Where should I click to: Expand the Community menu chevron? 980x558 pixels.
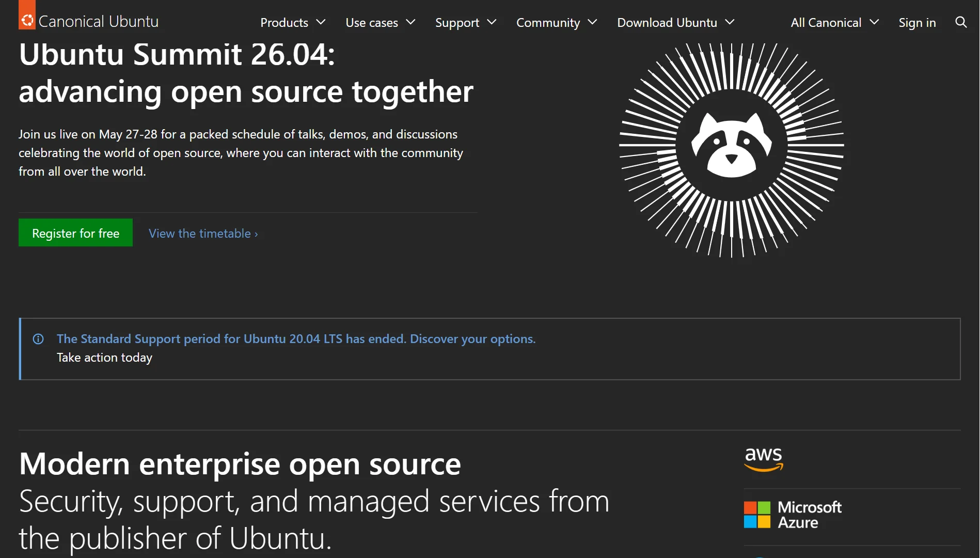(x=592, y=22)
